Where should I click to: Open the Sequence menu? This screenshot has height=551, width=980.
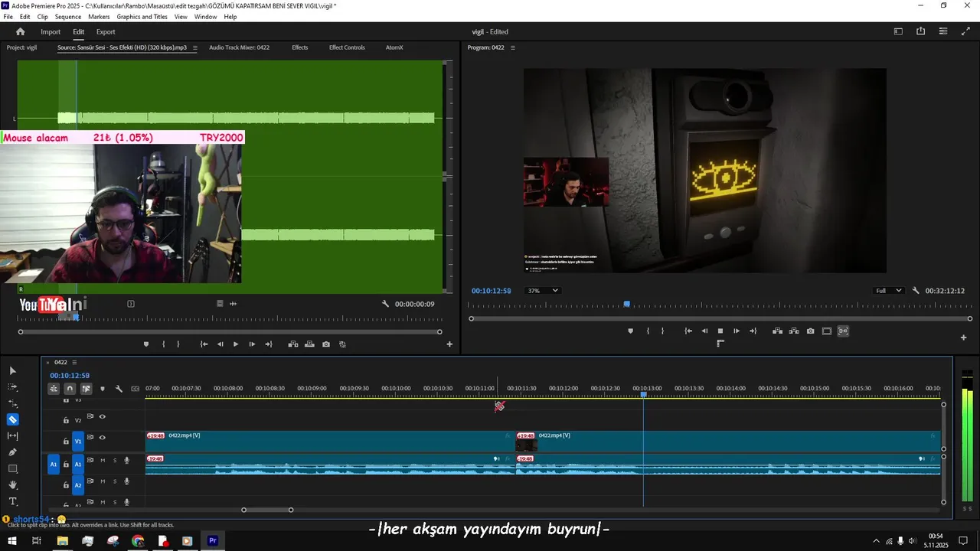click(x=68, y=17)
